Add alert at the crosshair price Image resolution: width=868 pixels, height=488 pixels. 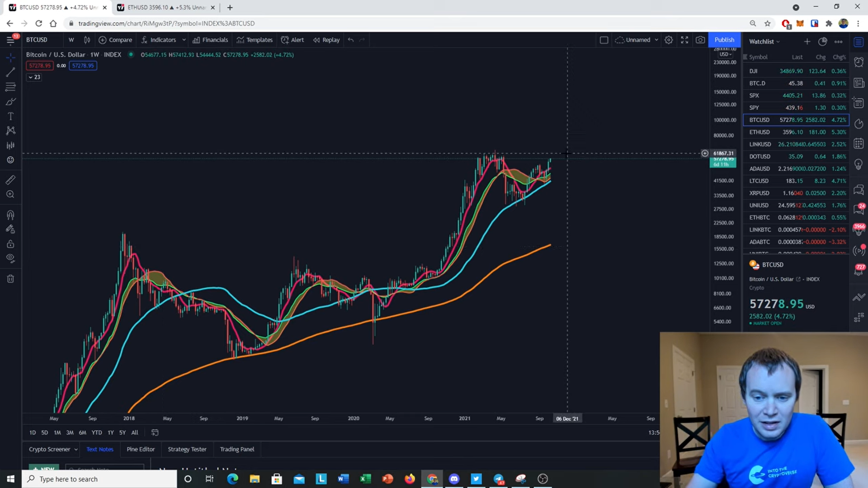(x=704, y=153)
